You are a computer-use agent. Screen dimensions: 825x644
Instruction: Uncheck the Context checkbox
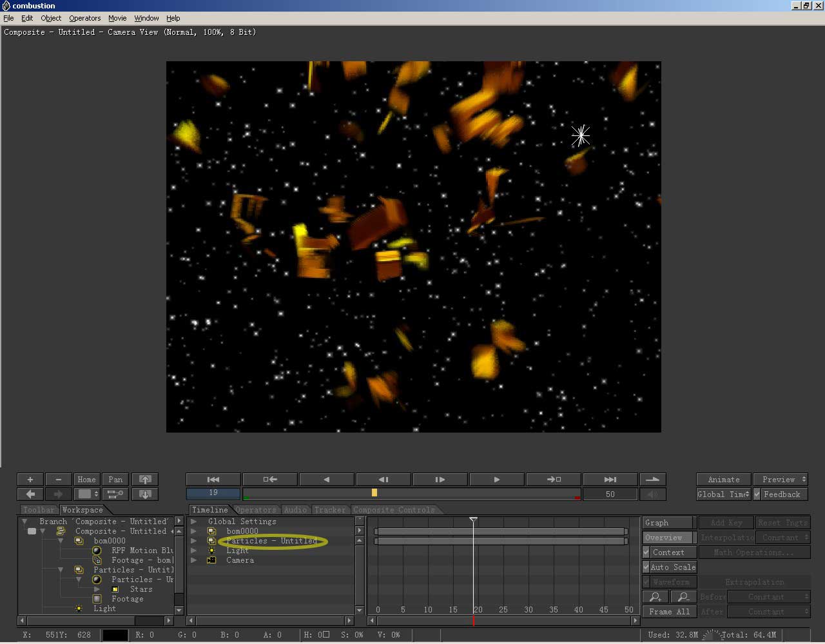646,552
